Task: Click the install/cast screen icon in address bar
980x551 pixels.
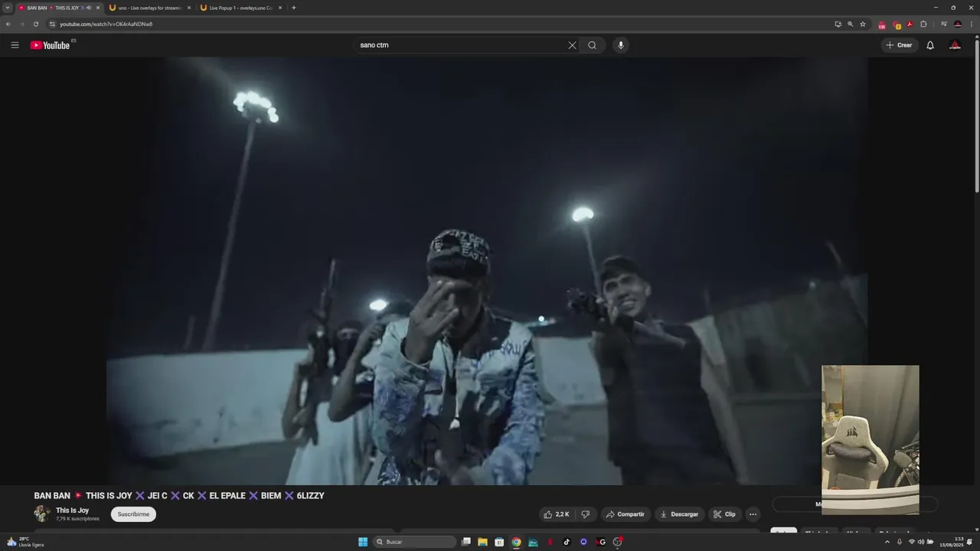Action: (x=838, y=24)
